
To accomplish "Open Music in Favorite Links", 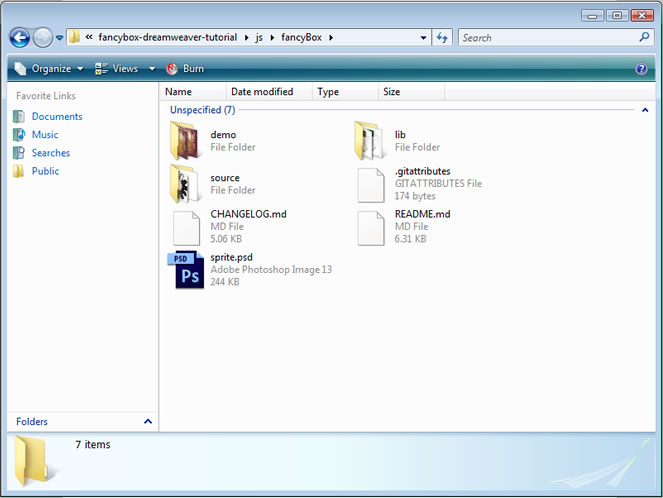I will coord(44,134).
